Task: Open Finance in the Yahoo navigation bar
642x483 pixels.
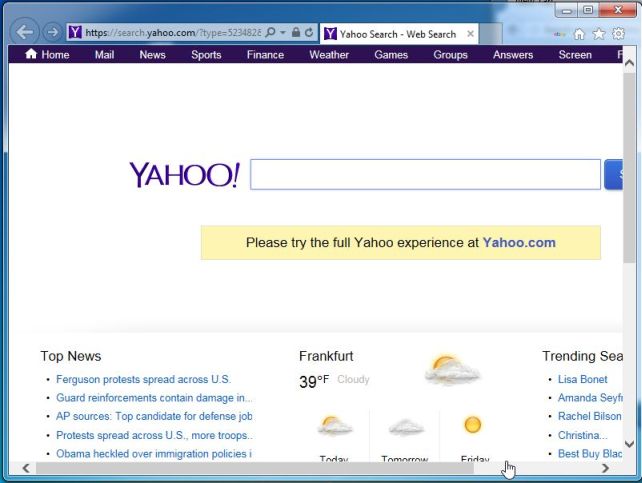Action: (x=265, y=55)
